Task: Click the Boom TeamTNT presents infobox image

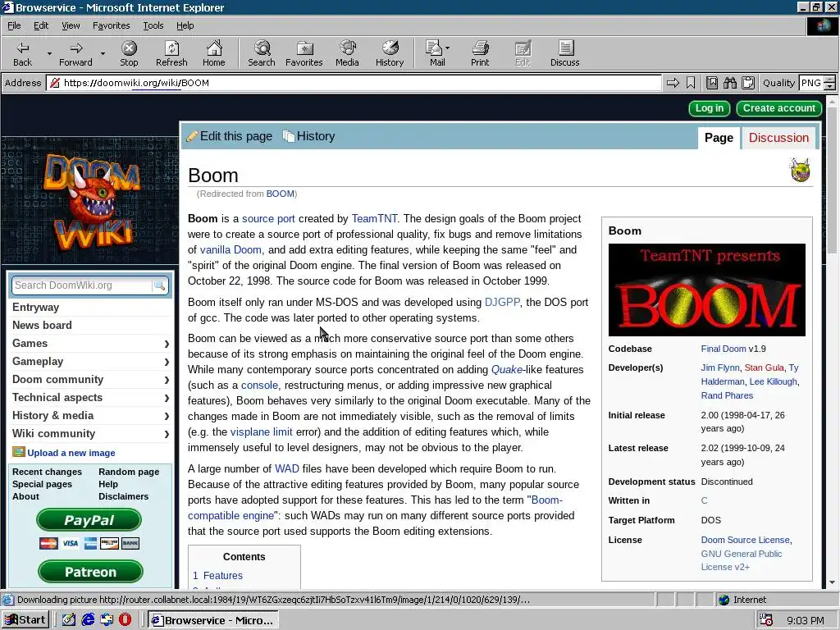Action: pos(706,290)
